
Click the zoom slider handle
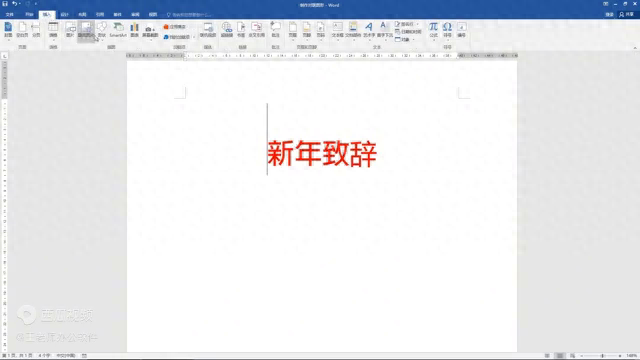tap(602, 356)
